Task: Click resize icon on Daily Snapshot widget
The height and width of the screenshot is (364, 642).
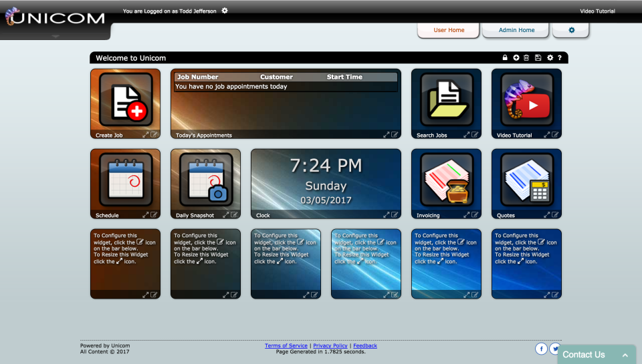Action: click(225, 214)
